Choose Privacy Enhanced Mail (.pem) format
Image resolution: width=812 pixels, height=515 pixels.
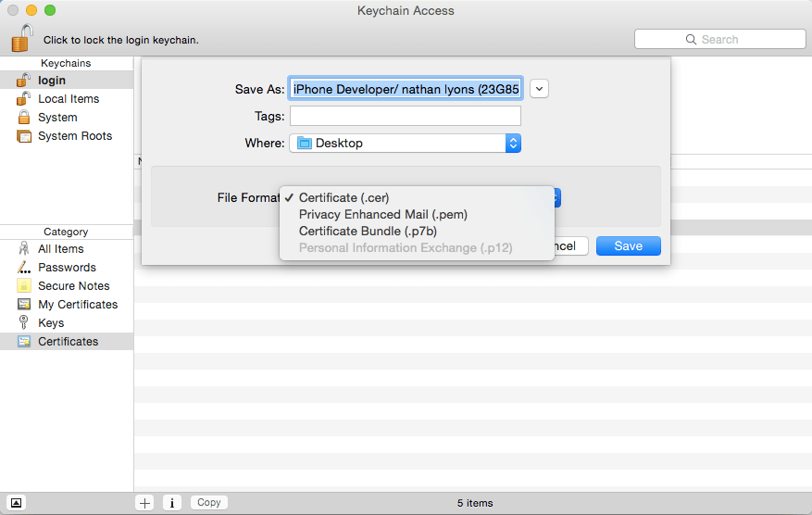383,215
